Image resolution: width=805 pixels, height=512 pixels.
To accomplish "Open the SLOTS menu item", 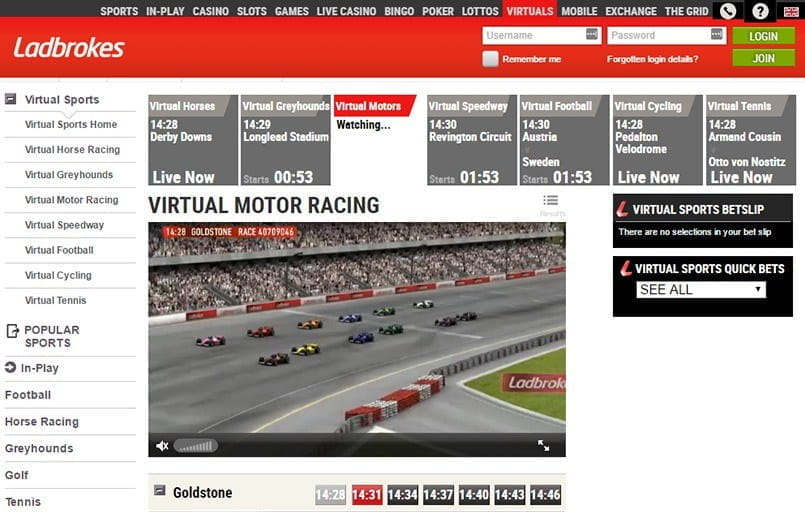I will click(x=252, y=11).
